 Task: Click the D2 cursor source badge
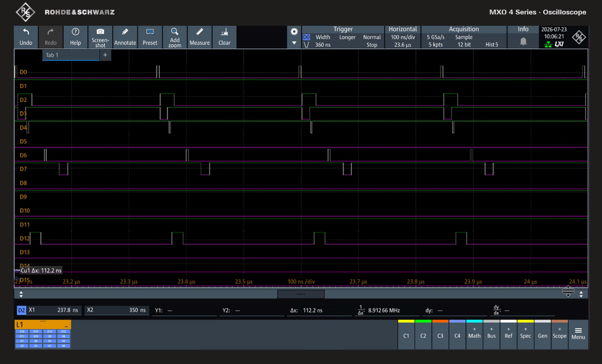pos(21,310)
